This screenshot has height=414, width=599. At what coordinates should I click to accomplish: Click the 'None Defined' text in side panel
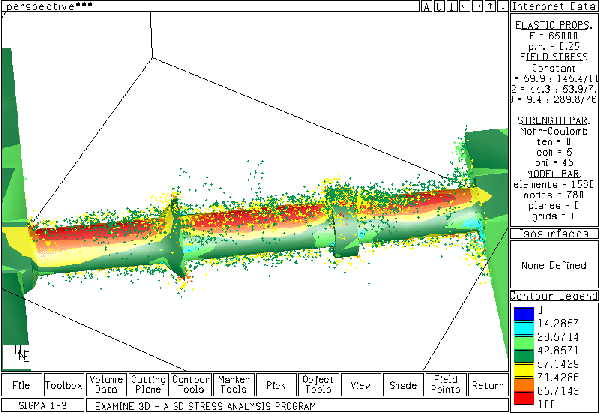point(554,265)
